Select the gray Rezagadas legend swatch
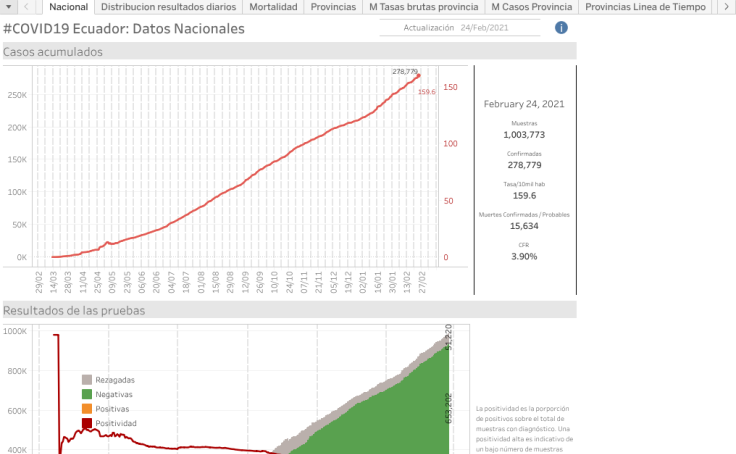The width and height of the screenshot is (736, 454). point(87,380)
